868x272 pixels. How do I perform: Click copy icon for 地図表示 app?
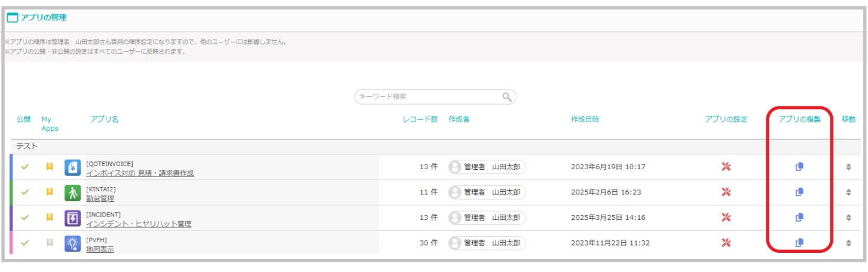(x=799, y=243)
